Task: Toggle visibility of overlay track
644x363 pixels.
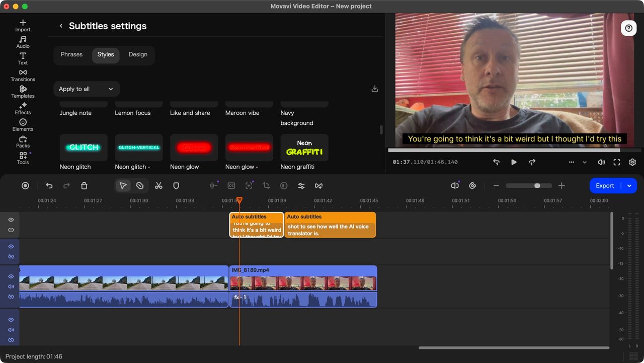Action: point(11,247)
